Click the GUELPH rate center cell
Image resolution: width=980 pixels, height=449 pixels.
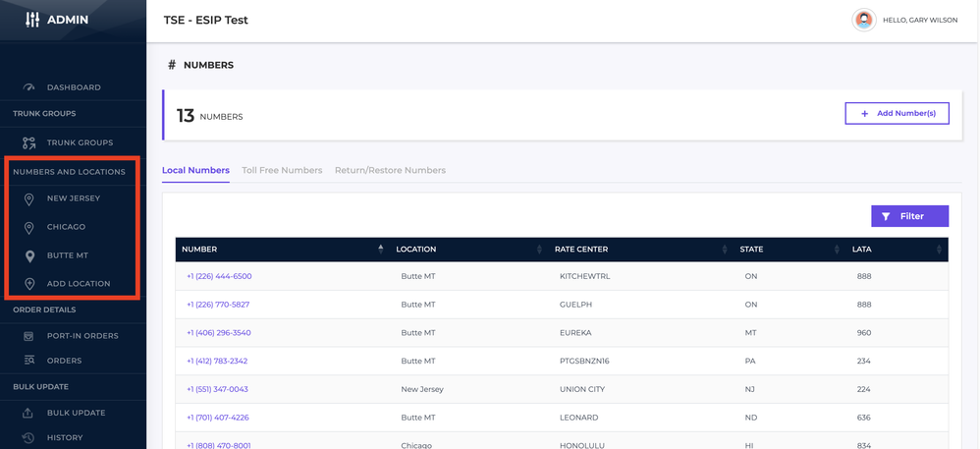tap(575, 305)
